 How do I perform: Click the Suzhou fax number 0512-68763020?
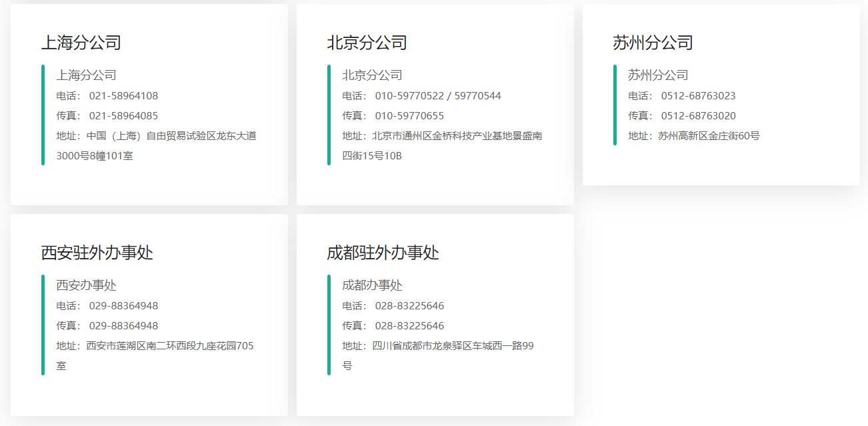pyautogui.click(x=698, y=116)
